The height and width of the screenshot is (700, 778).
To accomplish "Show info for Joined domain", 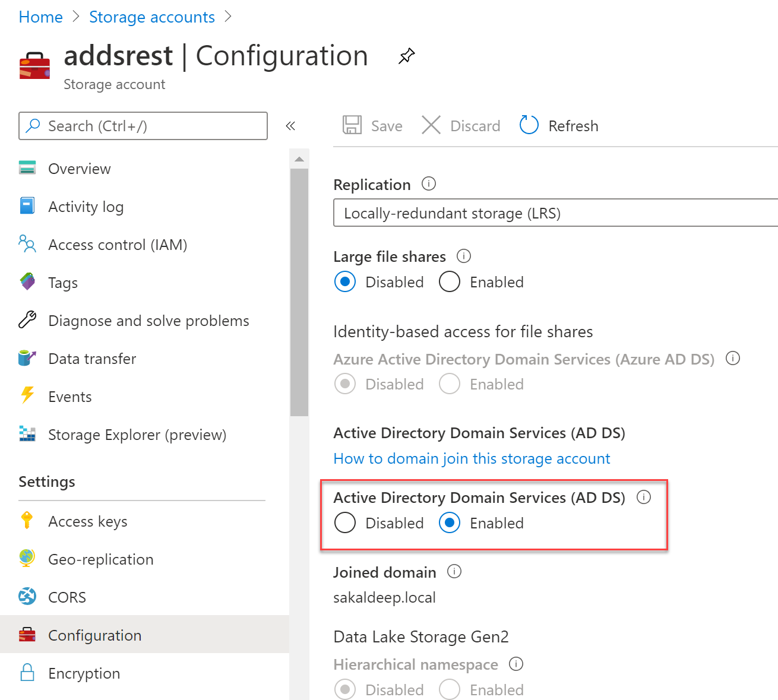I will tap(454, 571).
